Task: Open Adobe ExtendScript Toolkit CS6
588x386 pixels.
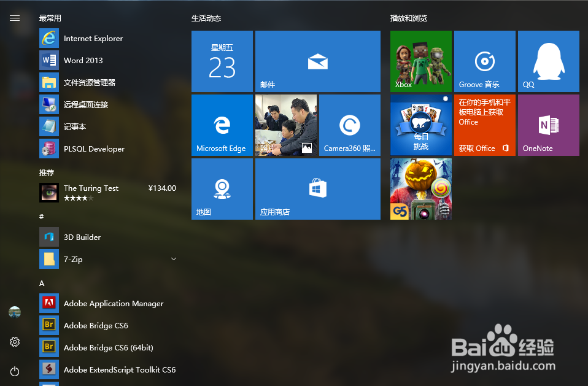Action: 109,369
